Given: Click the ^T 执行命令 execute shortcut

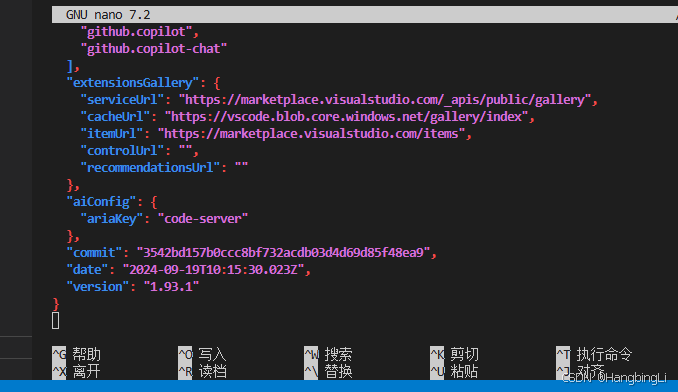Looking at the screenshot, I should click(x=594, y=354).
